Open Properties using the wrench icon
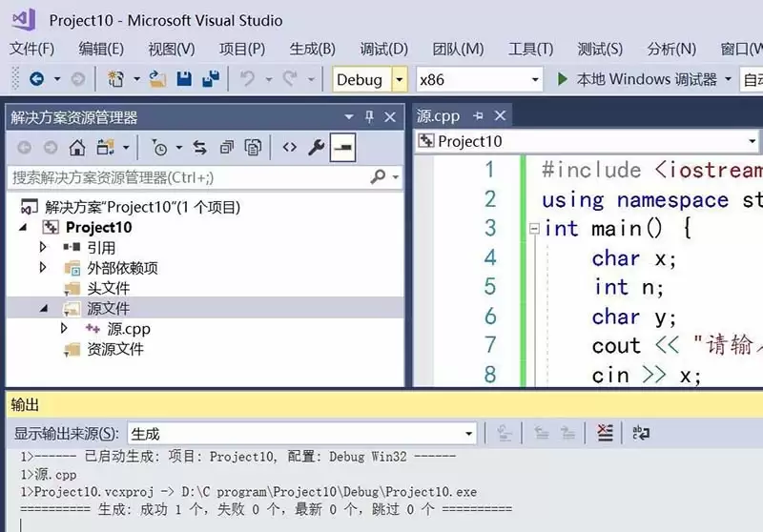 point(317,148)
